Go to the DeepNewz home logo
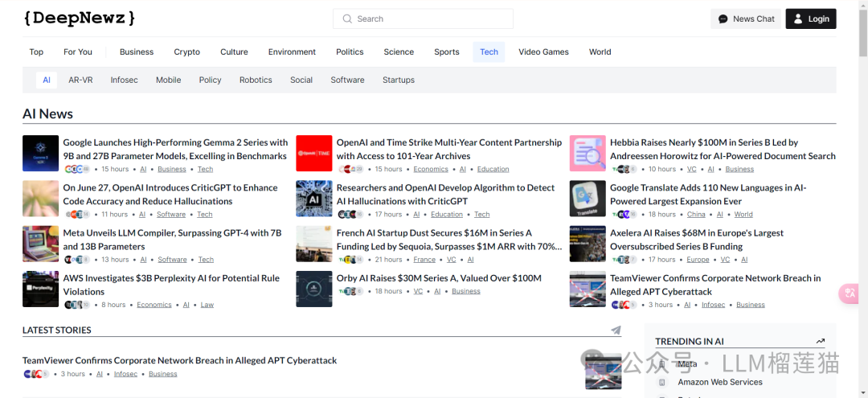 click(79, 18)
